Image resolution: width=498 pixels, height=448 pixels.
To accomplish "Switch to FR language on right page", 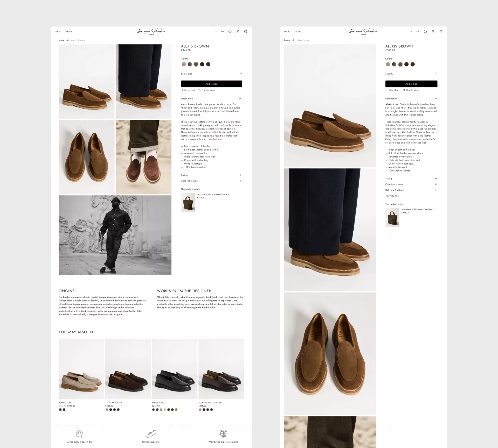I will 411,32.
